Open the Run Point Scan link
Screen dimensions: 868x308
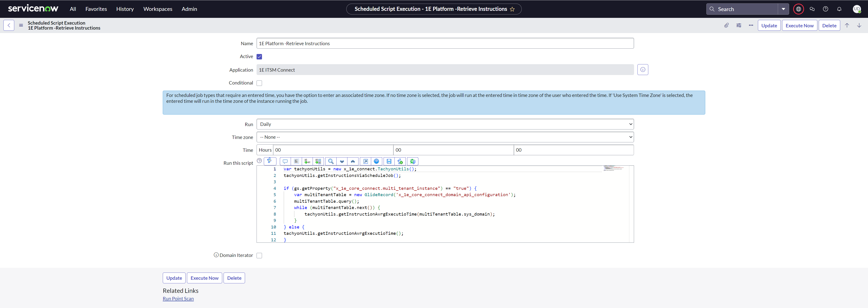178,299
